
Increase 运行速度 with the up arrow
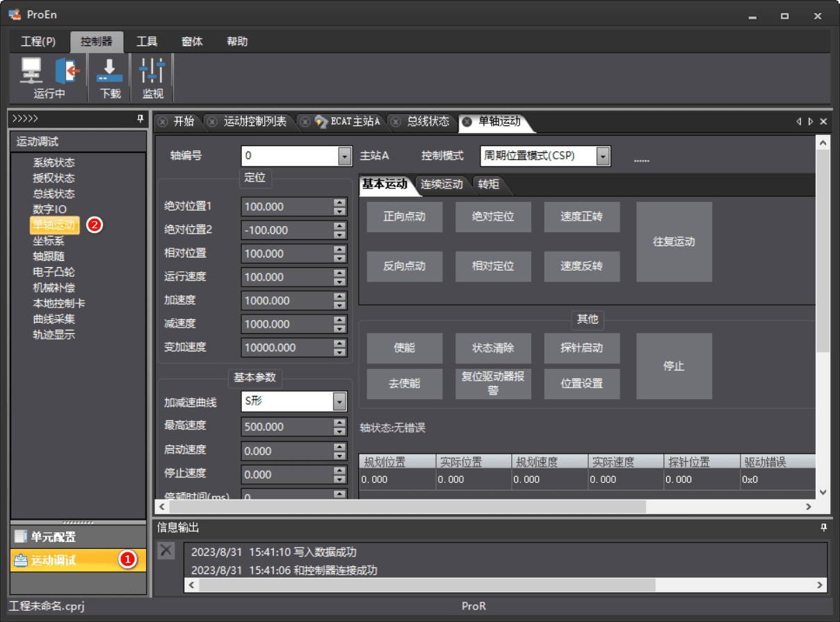pyautogui.click(x=339, y=273)
